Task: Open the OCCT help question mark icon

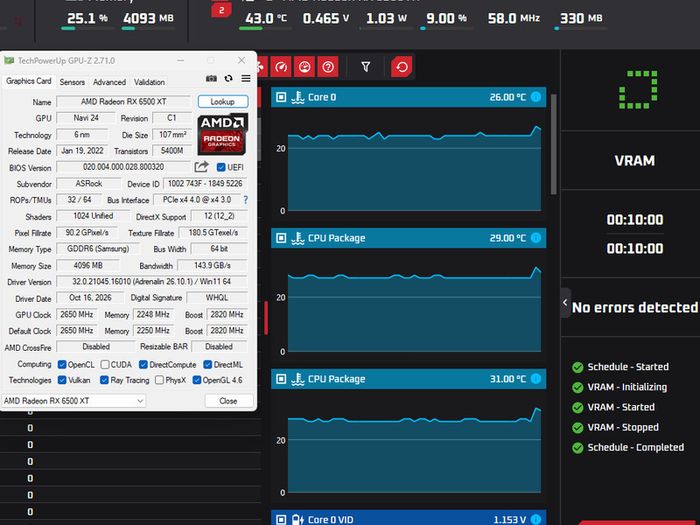Action: [x=328, y=67]
